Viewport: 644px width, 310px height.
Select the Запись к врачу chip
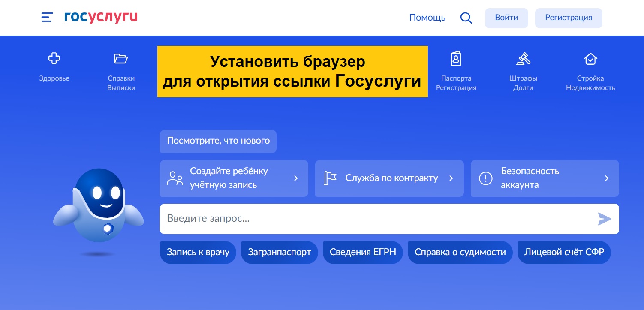tap(198, 252)
